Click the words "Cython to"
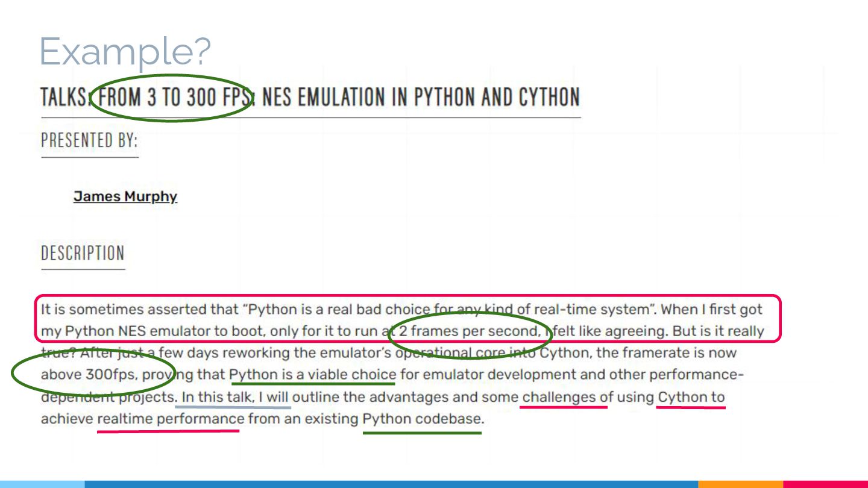The image size is (868, 488). [691, 397]
